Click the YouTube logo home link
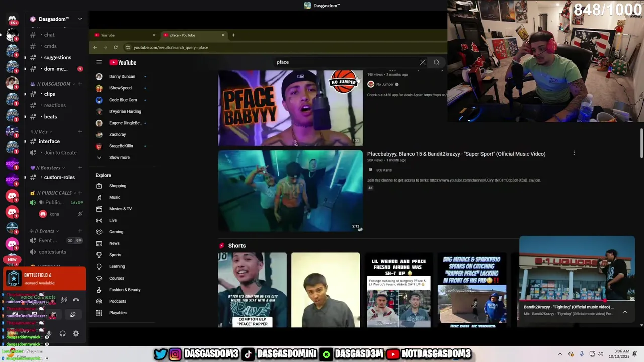The width and height of the screenshot is (644, 362). tap(123, 62)
